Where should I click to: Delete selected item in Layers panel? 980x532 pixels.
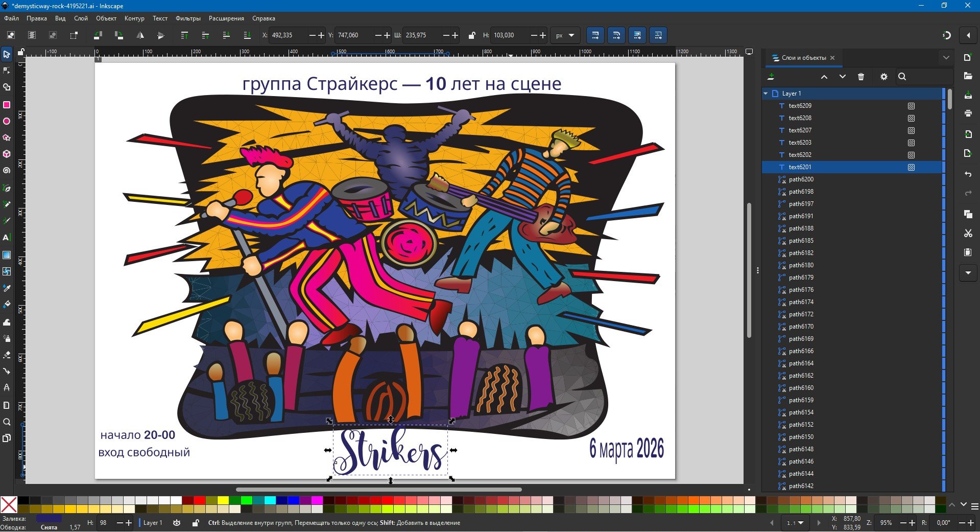point(861,77)
